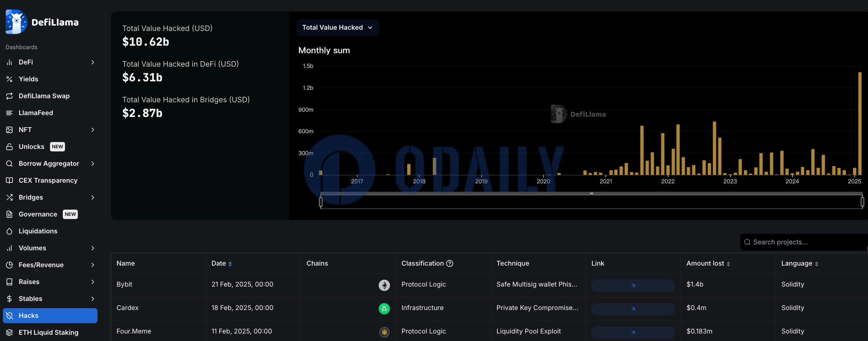Click the Fees/Revenue pie icon
This screenshot has height=341, width=868.
(x=9, y=265)
